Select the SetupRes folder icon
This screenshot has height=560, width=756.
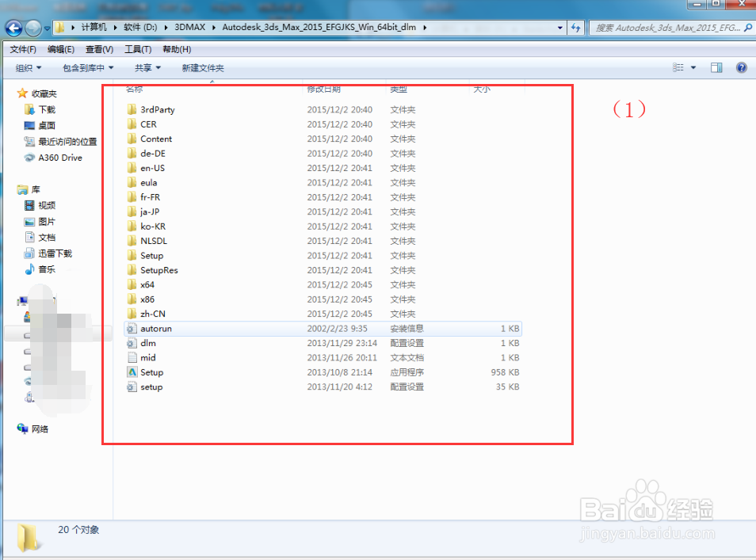point(132,270)
